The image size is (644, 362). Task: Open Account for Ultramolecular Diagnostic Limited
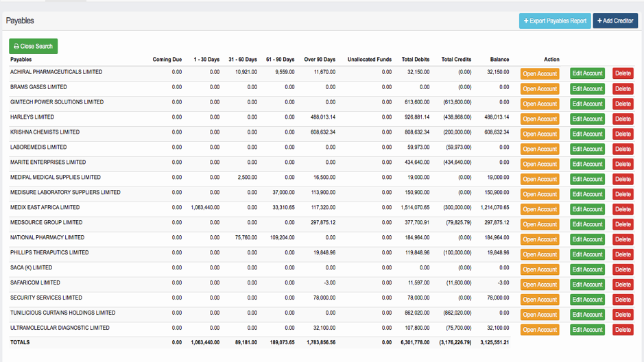540,330
